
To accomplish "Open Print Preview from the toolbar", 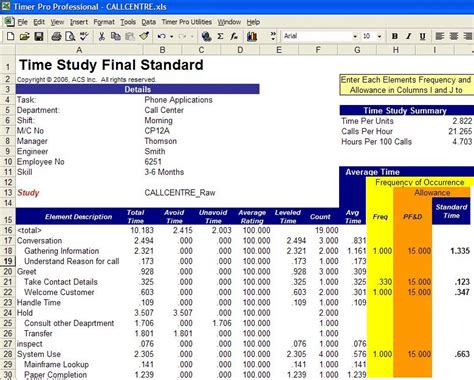I will coord(70,36).
